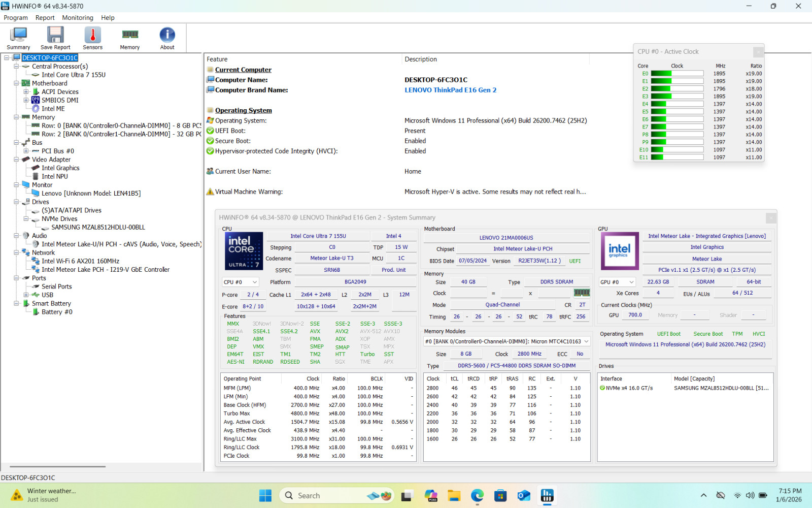
Task: Select Intel Core Ultra 7 155U tree item
Action: point(73,75)
